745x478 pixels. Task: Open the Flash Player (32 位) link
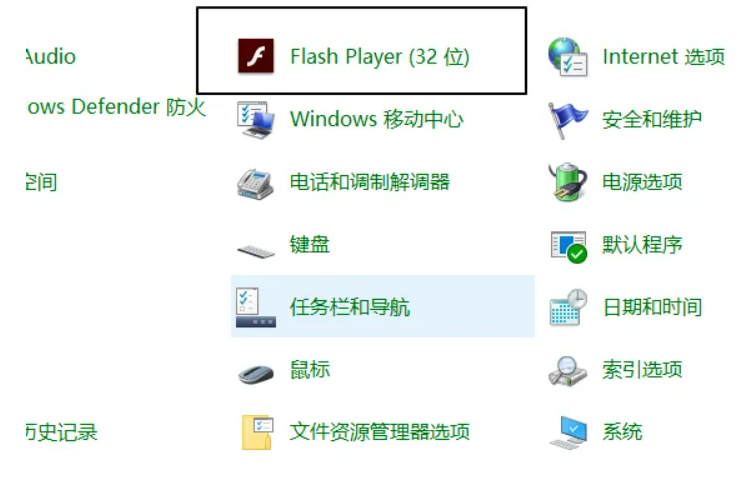tap(380, 57)
